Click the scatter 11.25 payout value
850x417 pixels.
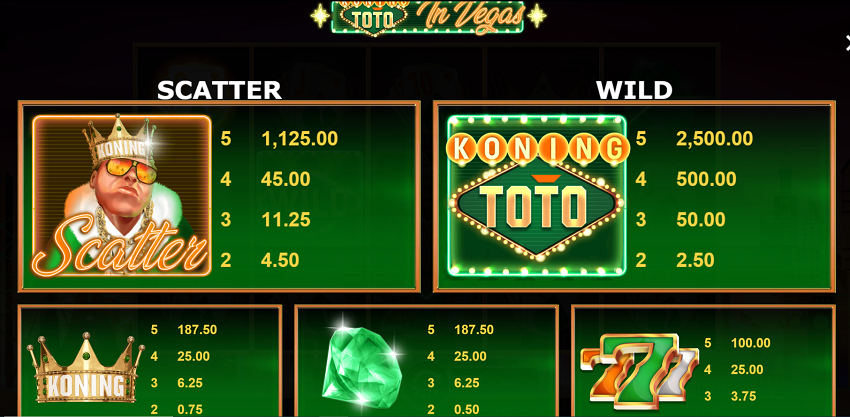(286, 220)
